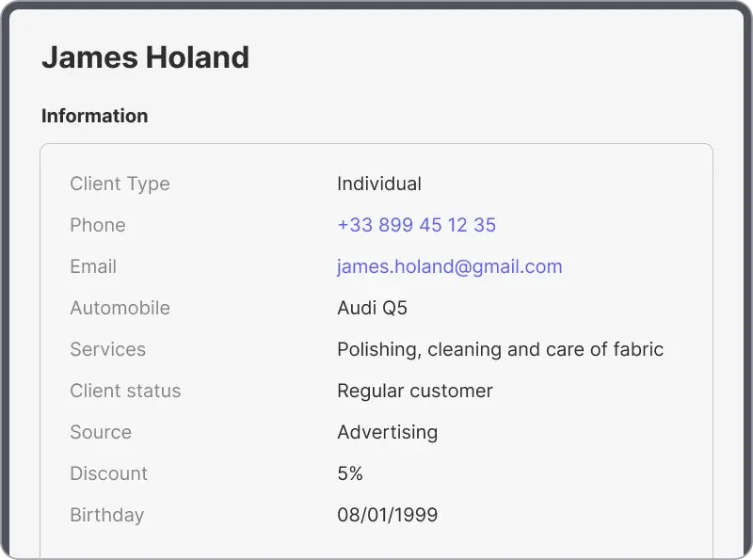Call the phone number +33 899 45 12 35
The width and height of the screenshot is (753, 560).
[416, 225]
